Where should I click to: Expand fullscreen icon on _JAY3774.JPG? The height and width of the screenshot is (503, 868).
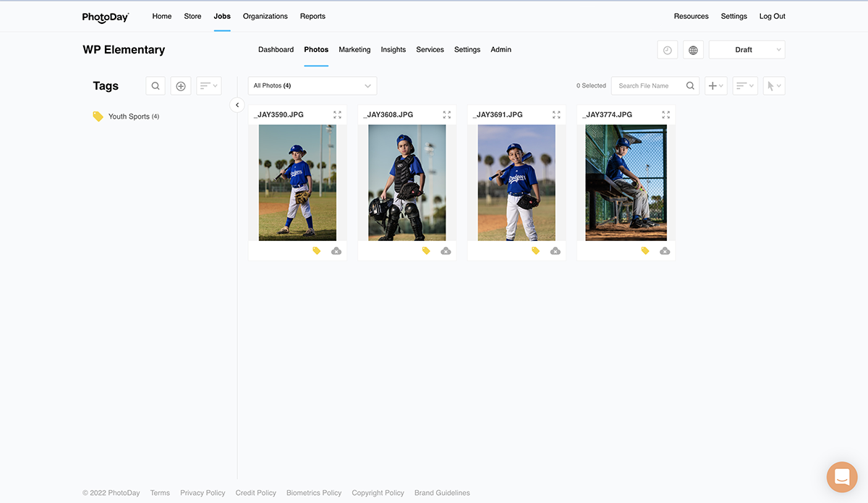point(665,115)
